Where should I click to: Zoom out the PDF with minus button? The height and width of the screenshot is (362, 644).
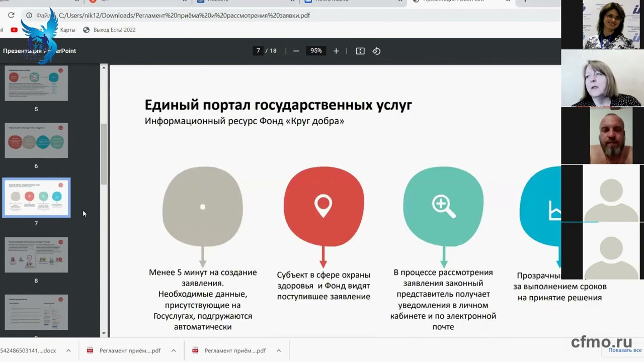[x=296, y=51]
